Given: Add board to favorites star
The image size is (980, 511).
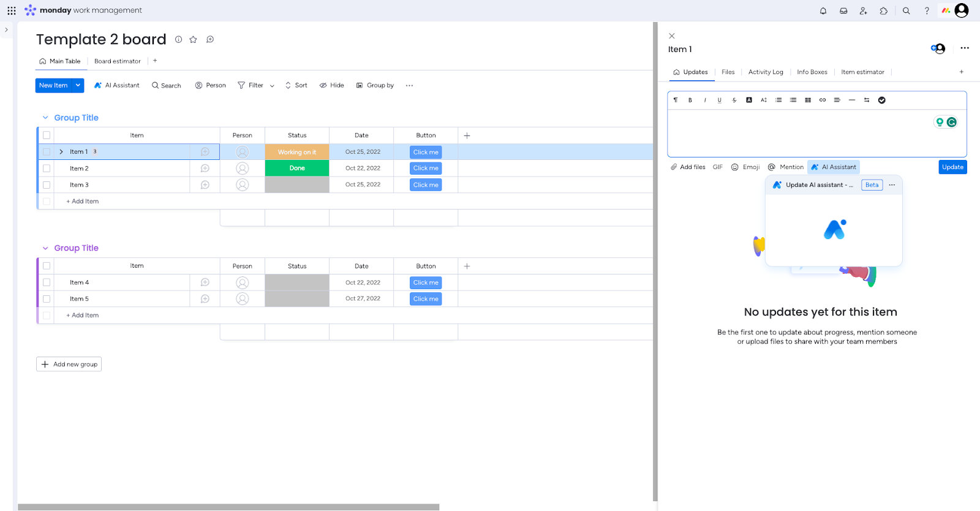Looking at the screenshot, I should pos(193,39).
